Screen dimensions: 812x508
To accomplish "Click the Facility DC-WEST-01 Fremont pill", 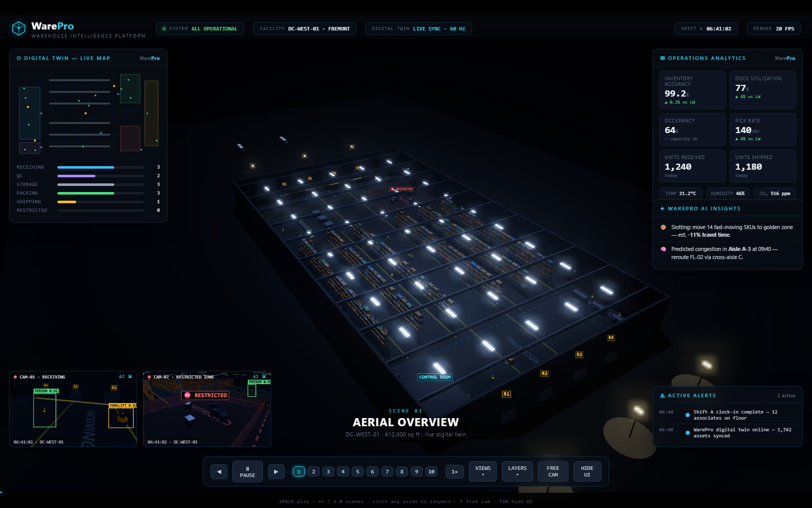I will [x=304, y=29].
